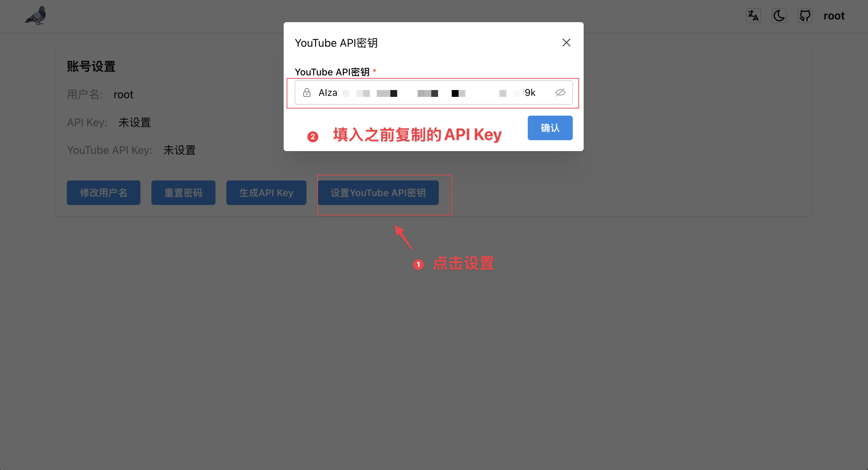Confirm with the 确认 button
Viewport: 868px width, 470px height.
tap(550, 128)
